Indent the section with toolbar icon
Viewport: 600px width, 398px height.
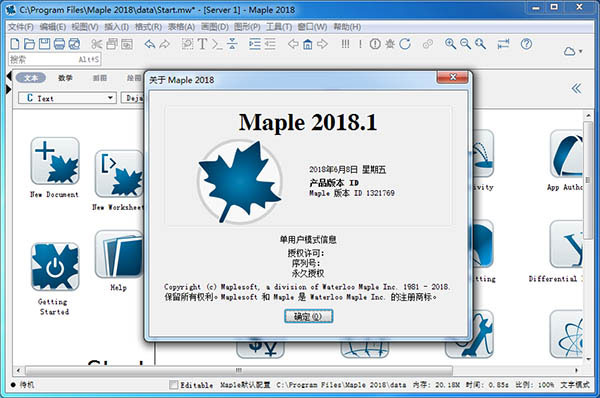(x=254, y=44)
